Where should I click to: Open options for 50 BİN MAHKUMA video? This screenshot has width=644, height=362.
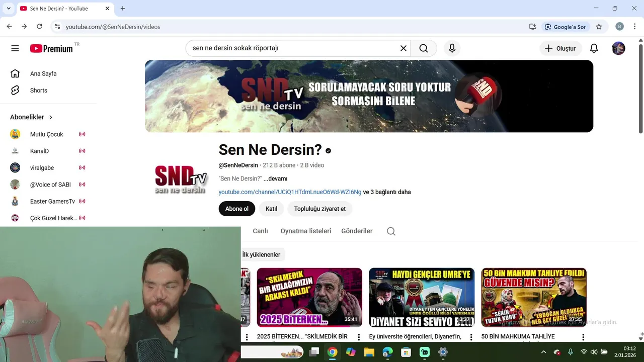[x=583, y=337]
